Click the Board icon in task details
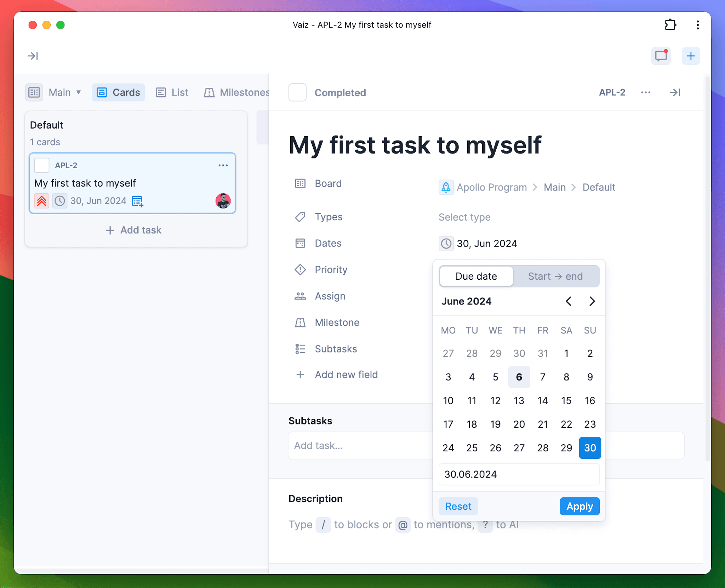Screen dimensions: 725x588 (x=300, y=183)
